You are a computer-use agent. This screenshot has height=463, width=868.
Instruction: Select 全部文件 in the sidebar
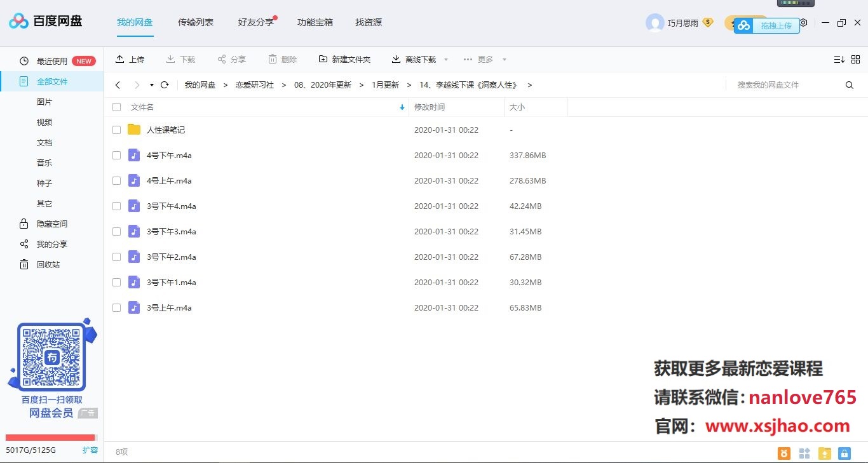[51, 81]
